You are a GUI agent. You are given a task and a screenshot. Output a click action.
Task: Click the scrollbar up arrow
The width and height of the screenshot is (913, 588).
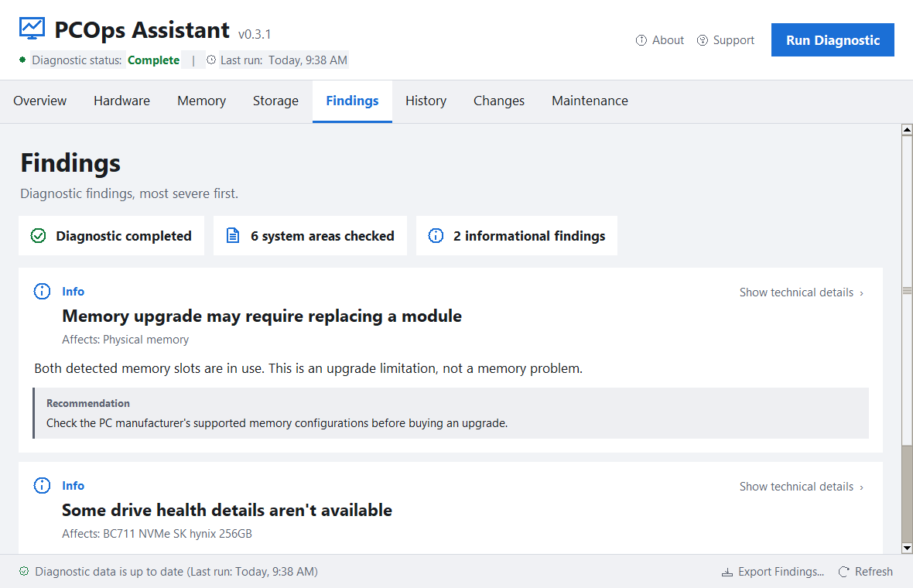907,130
